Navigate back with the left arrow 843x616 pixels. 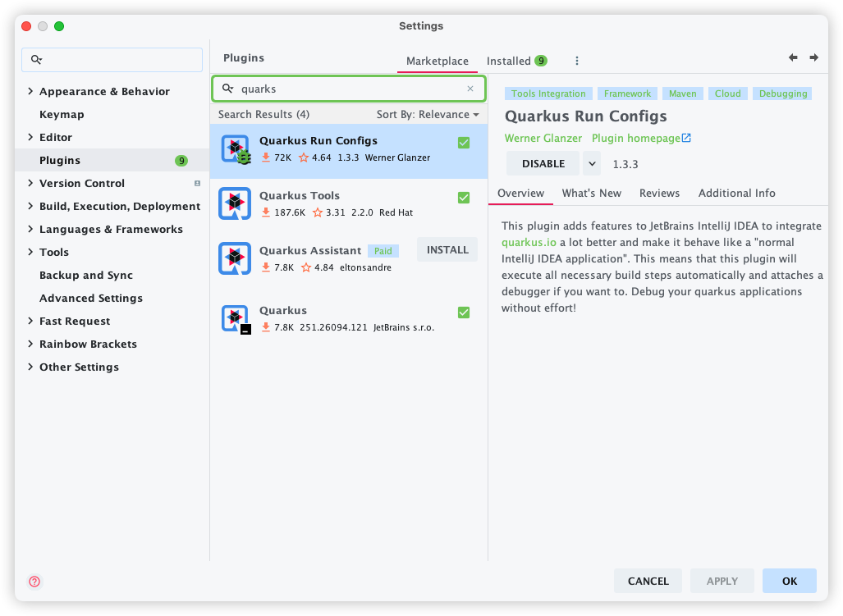click(793, 57)
